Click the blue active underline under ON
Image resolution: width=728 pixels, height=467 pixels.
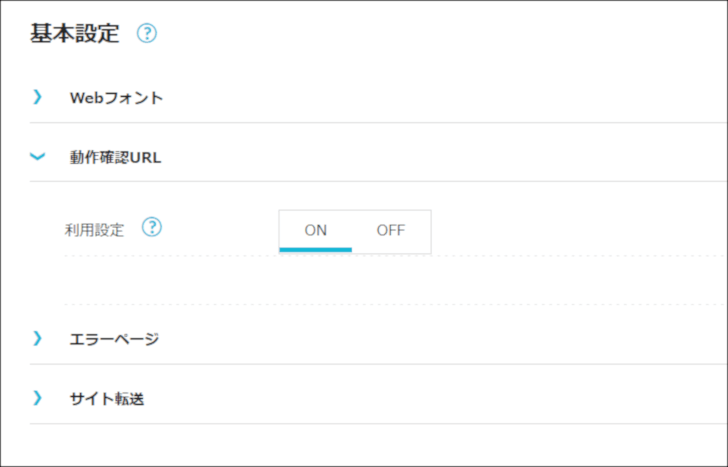[316, 250]
